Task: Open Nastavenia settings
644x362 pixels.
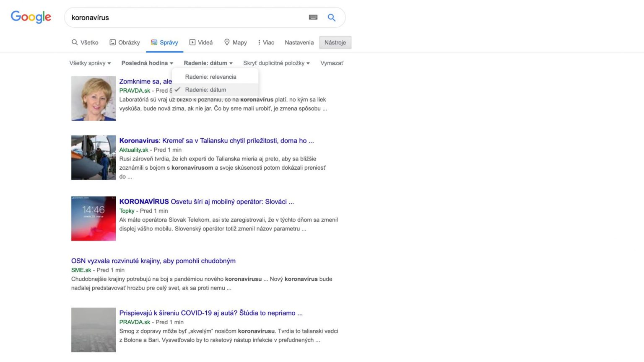Action: tap(299, 42)
